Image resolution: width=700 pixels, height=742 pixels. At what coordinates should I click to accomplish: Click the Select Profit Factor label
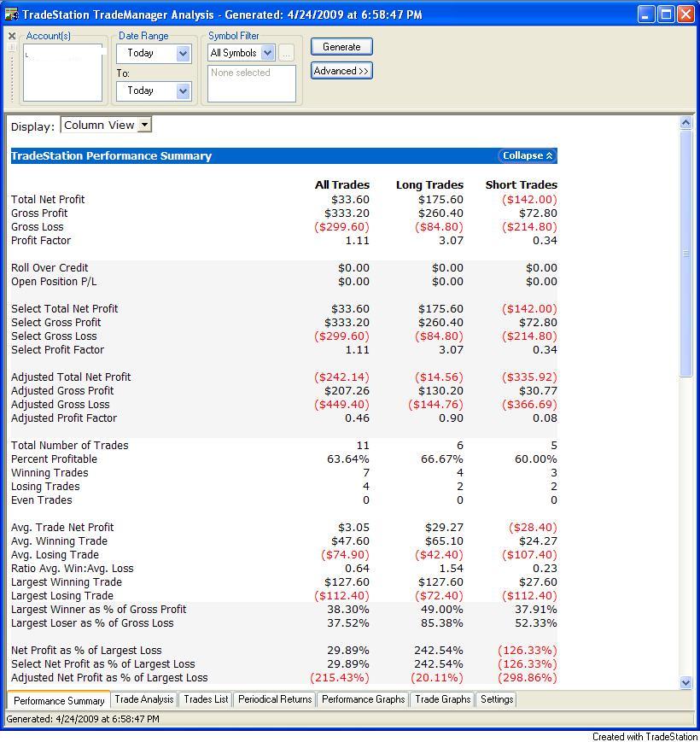(58, 350)
